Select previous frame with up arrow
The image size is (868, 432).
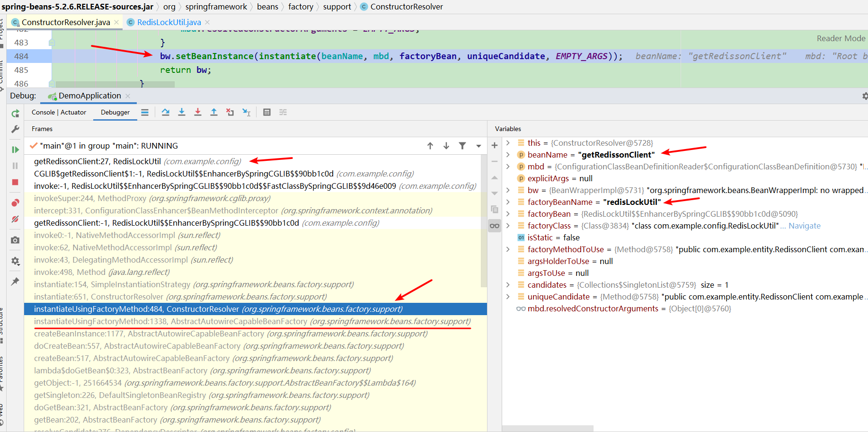click(430, 146)
